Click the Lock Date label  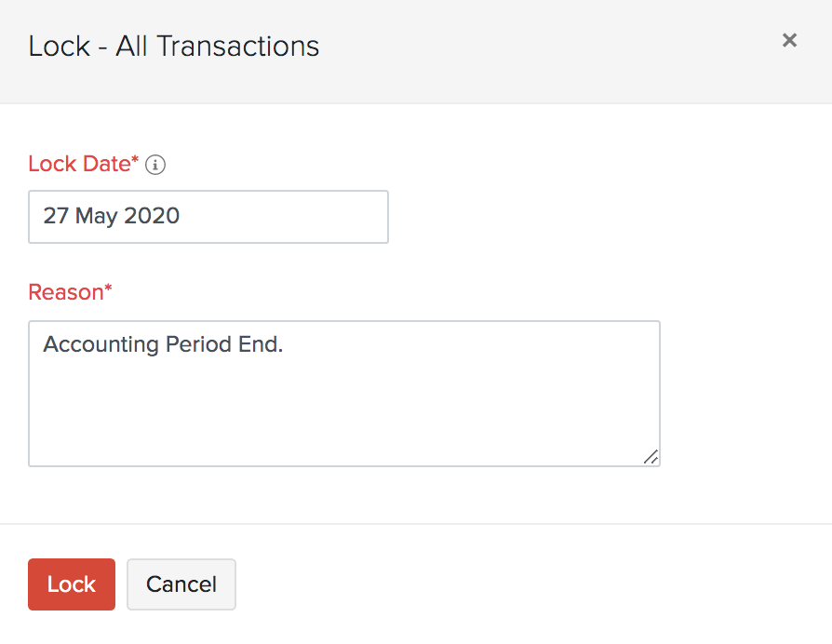[79, 164]
